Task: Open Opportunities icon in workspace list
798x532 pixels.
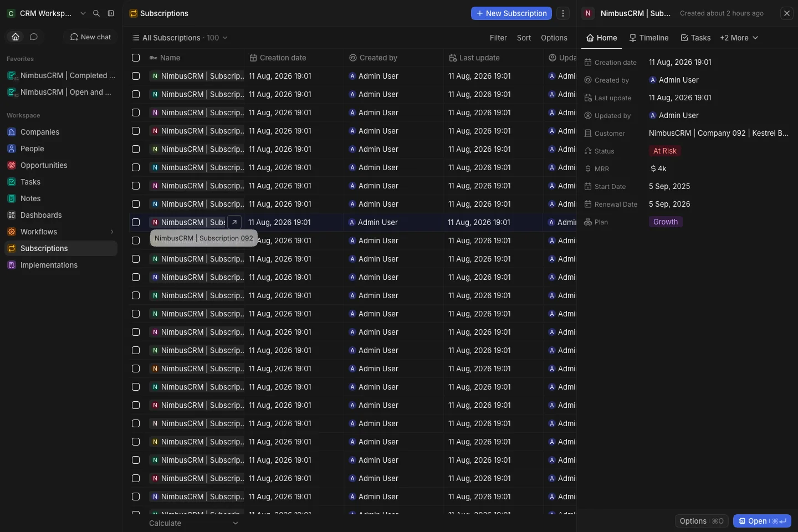Action: (x=12, y=165)
